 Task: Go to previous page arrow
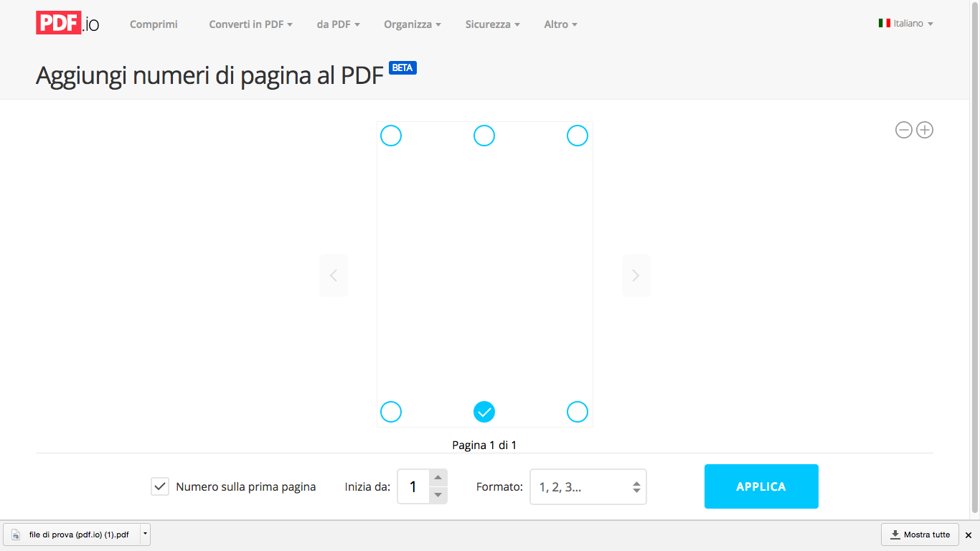click(x=333, y=275)
